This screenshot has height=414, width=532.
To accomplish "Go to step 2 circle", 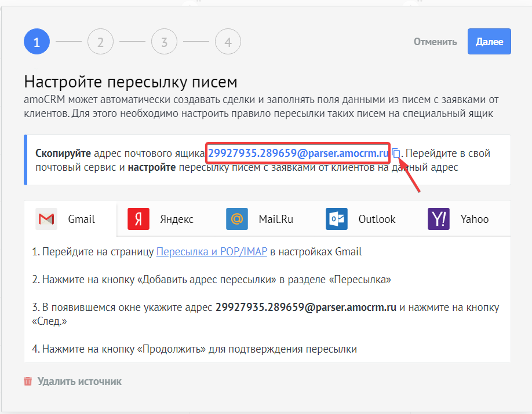I will point(100,42).
